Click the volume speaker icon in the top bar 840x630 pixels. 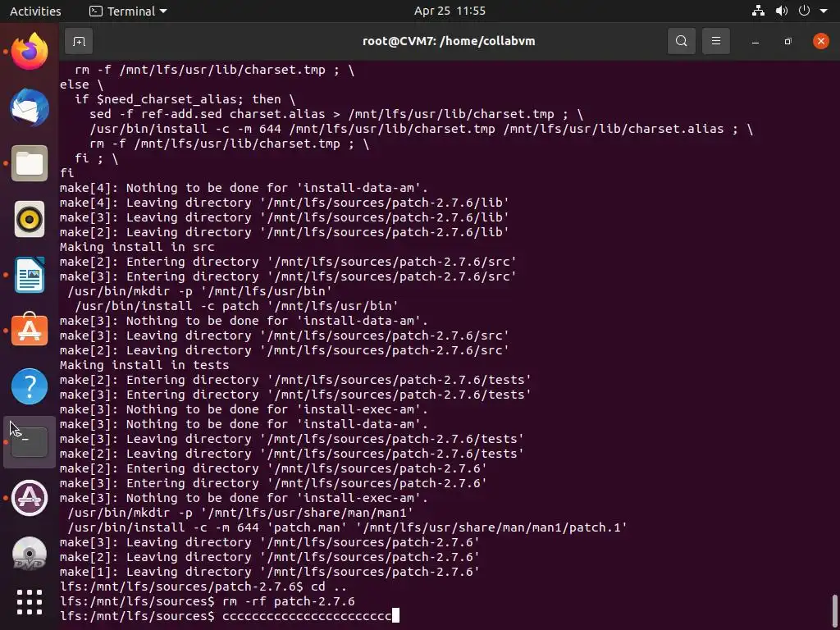(x=782, y=11)
